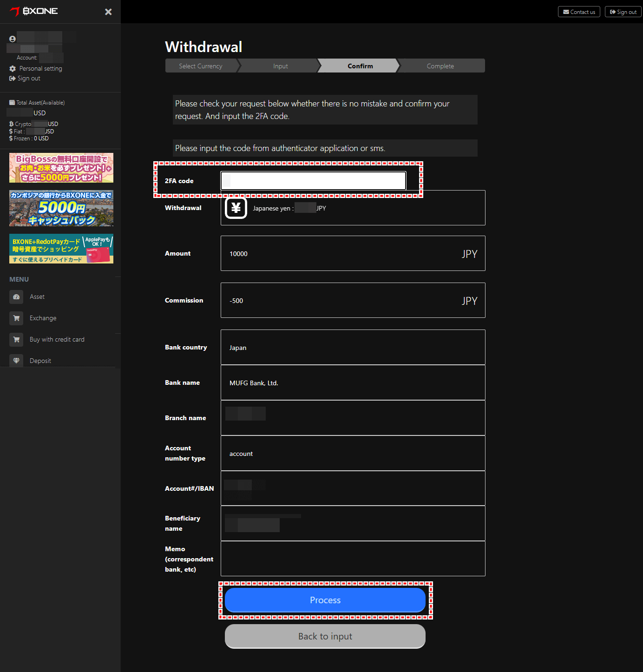The image size is (643, 672).
Task: Click the Amount field showing 10000
Action: (353, 253)
